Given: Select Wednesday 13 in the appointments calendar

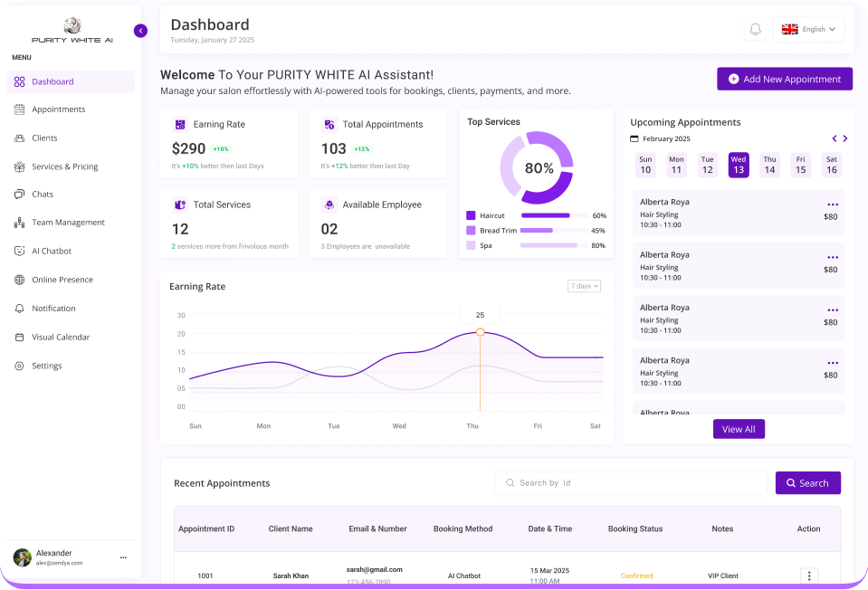Looking at the screenshot, I should [739, 164].
